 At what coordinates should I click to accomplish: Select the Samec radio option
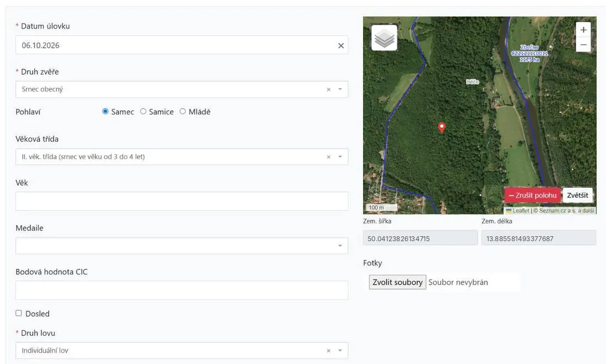(x=105, y=111)
